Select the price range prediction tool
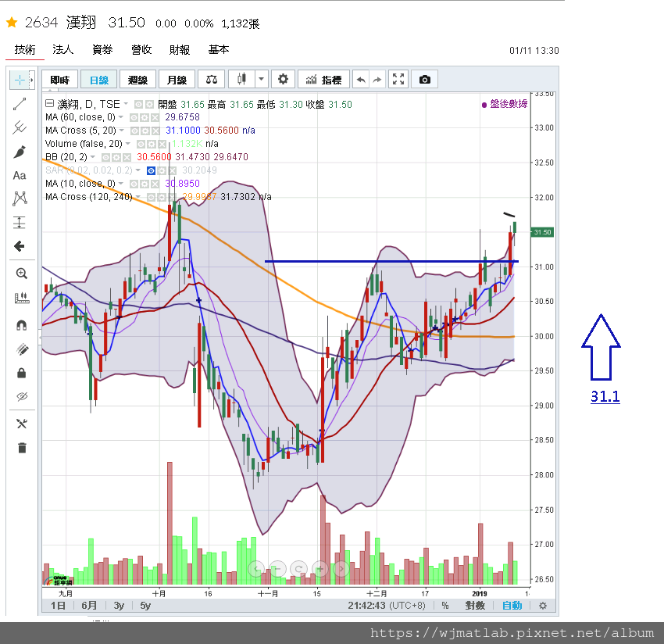The image size is (664, 644). pos(20,223)
